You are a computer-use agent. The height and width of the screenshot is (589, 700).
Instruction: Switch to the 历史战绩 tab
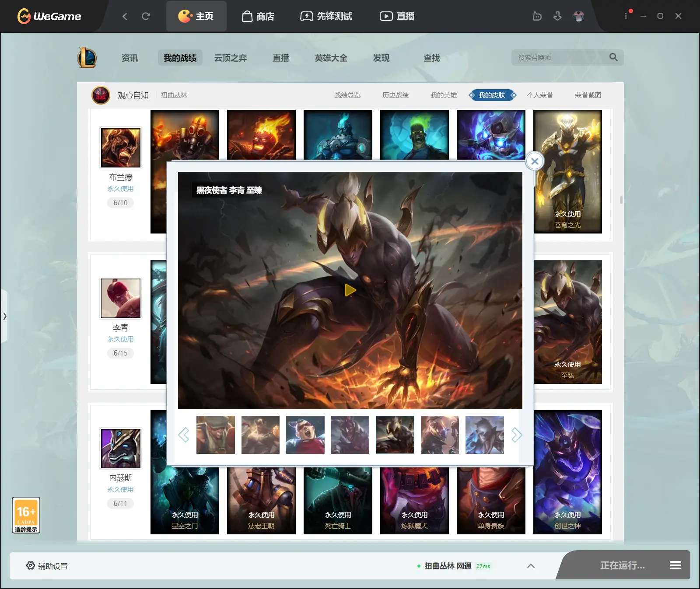pos(395,95)
